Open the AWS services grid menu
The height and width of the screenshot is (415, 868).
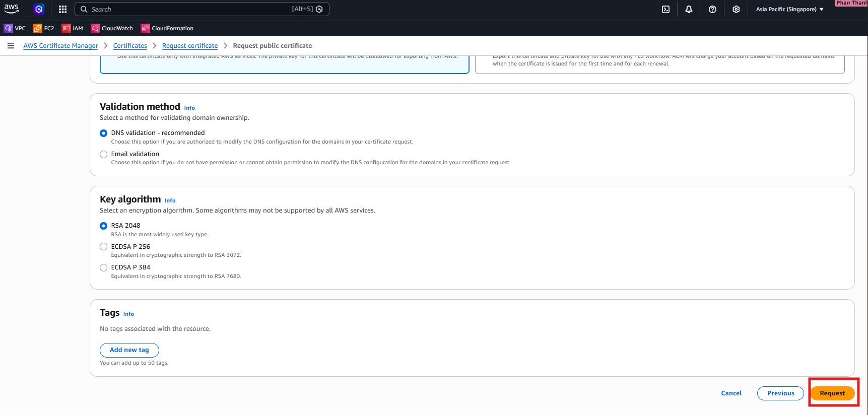pos(62,9)
